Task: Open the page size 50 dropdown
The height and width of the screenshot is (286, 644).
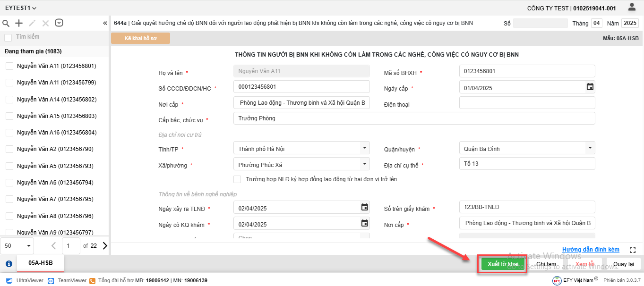Action: tap(28, 246)
